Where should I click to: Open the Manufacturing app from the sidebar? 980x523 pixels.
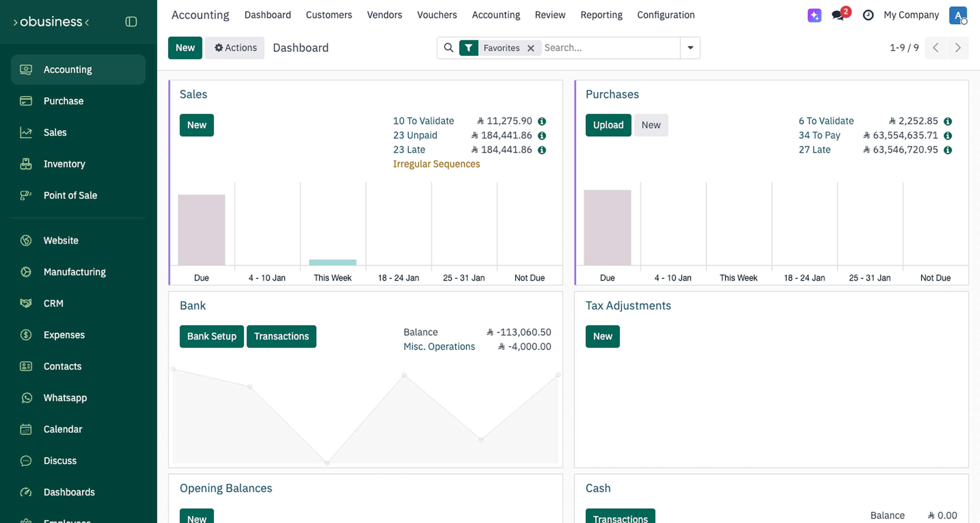click(74, 271)
